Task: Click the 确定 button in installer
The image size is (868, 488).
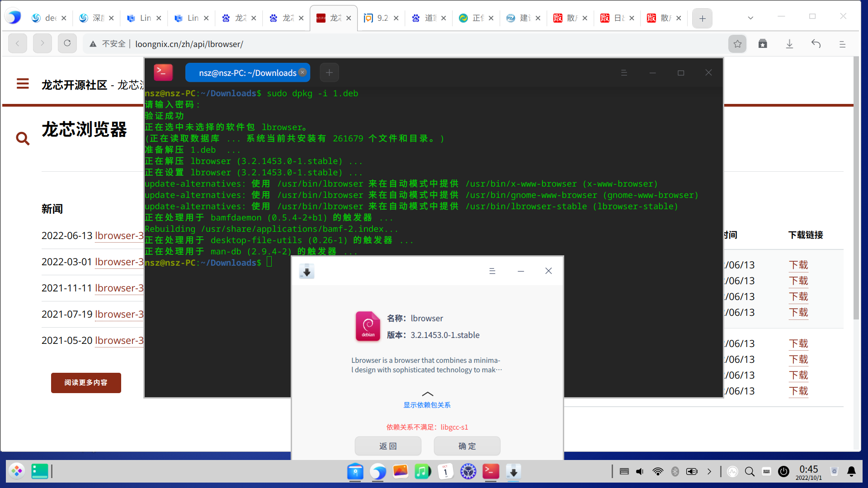Action: 467,446
